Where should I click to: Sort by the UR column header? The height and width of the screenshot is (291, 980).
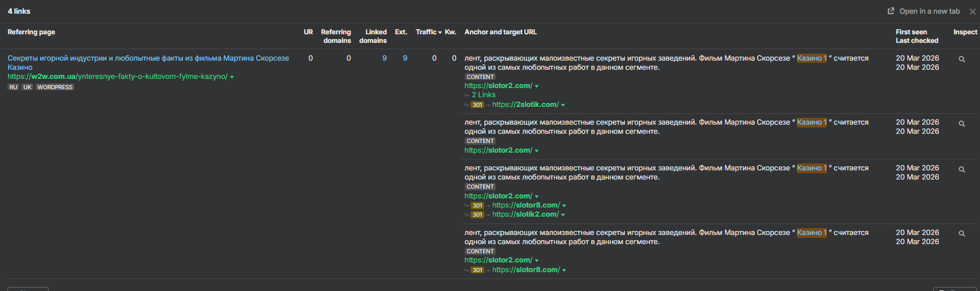pos(308,32)
